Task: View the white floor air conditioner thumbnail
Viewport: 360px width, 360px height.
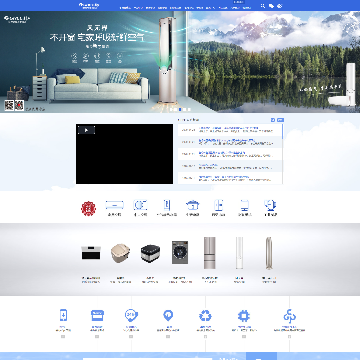Action: 239,253
